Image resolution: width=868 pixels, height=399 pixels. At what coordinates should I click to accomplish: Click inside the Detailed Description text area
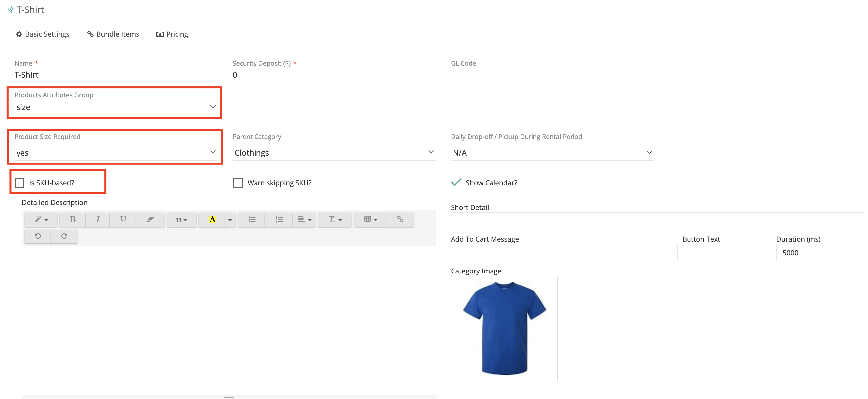tap(229, 320)
